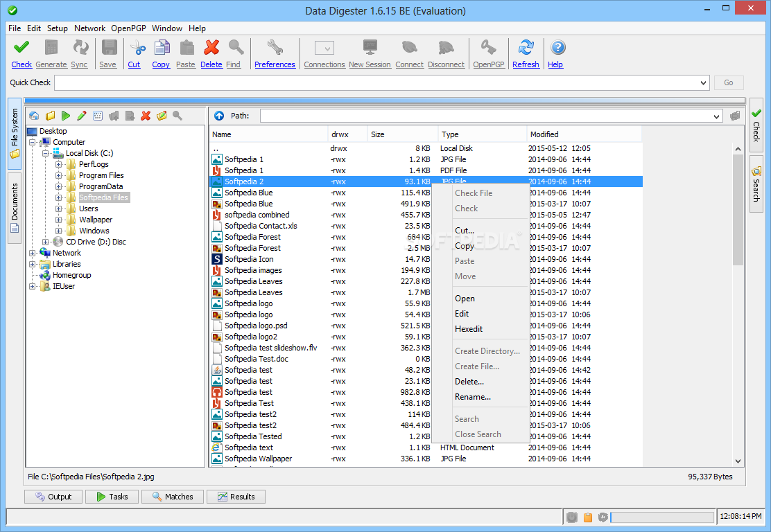Click the orange clipboard icon in status bar
771x532 pixels.
587,517
